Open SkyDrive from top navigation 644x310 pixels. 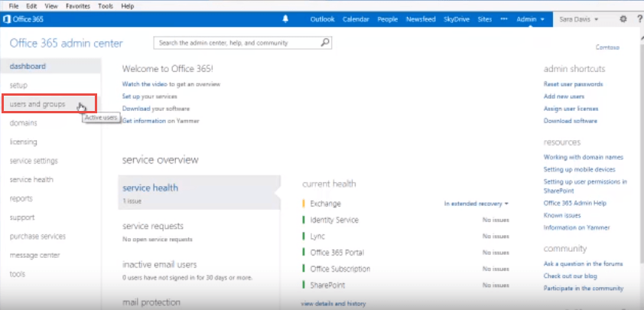coord(457,19)
